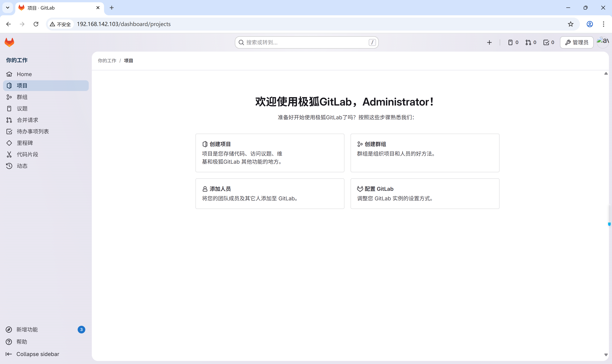Open Chrome three-dot menu
Screen dimensions: 612x364
click(x=603, y=24)
